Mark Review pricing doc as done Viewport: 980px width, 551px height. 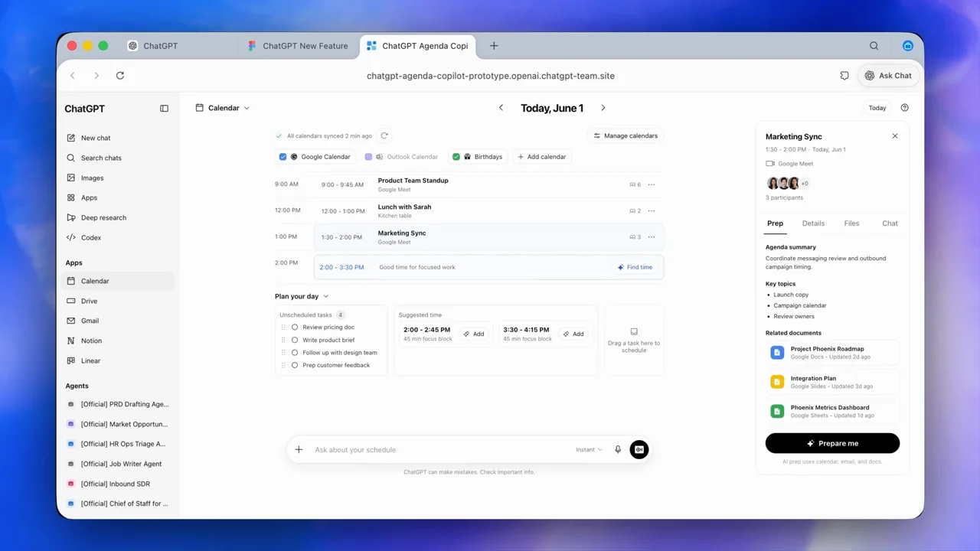point(295,327)
